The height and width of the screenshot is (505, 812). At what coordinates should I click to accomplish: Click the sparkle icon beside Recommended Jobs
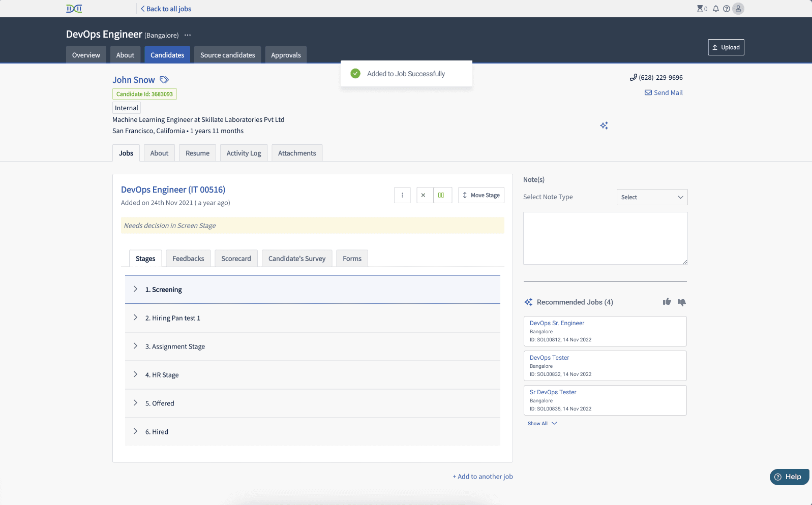point(528,302)
